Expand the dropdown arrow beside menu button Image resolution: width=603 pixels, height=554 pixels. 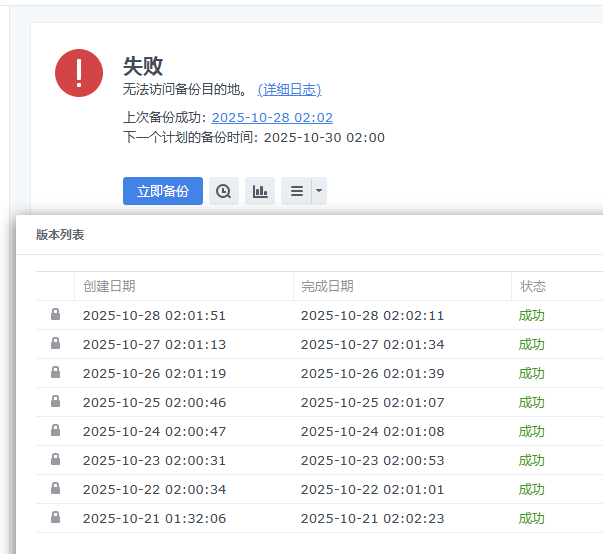pos(319,191)
